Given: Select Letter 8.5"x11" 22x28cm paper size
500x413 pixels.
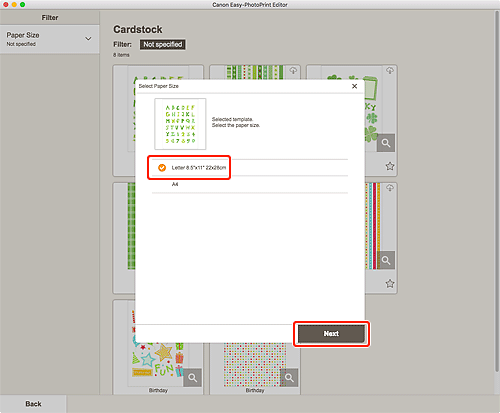Looking at the screenshot, I should [249, 168].
